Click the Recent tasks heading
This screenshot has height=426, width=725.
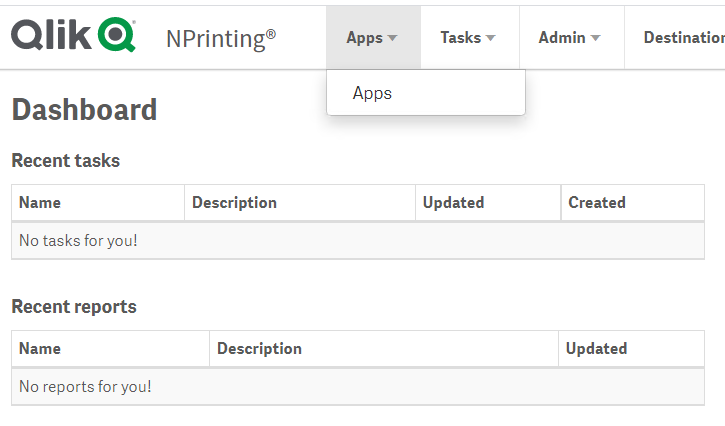point(66,161)
